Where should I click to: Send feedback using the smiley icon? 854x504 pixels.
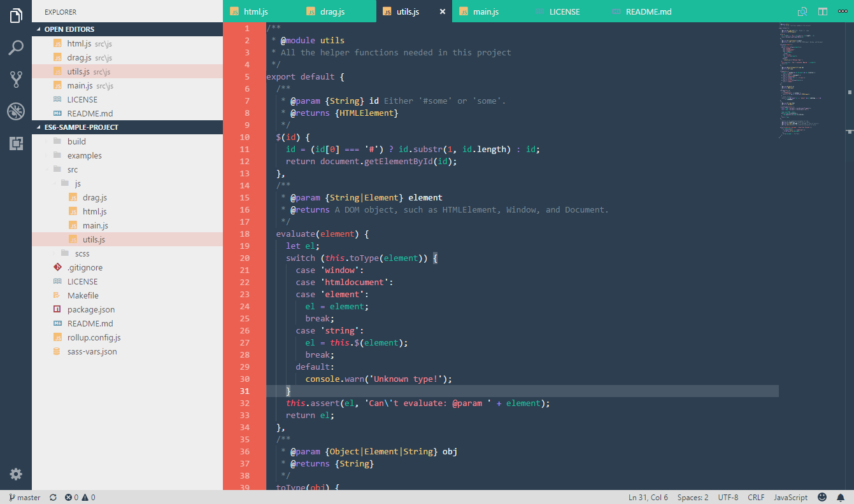point(822,497)
